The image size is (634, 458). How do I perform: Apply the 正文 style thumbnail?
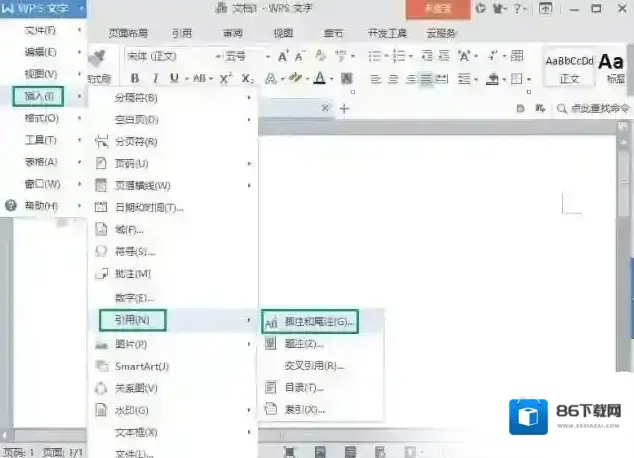click(569, 69)
